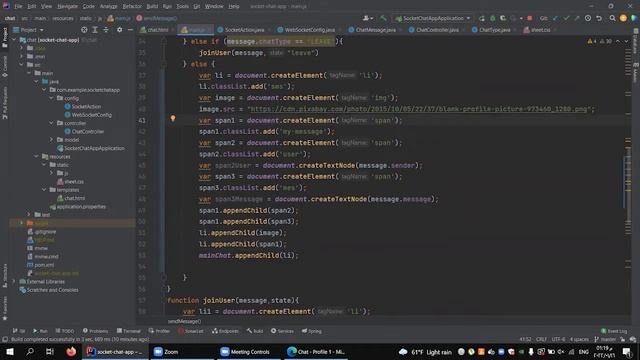This screenshot has height=360, width=640.
Task: Open the Terminal tool window
Action: (x=129, y=331)
